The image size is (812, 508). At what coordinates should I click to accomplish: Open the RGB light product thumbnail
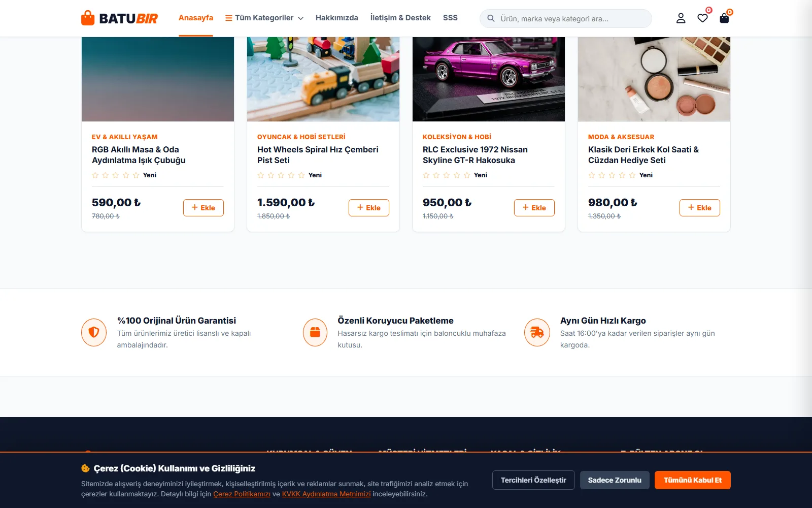coord(158,79)
